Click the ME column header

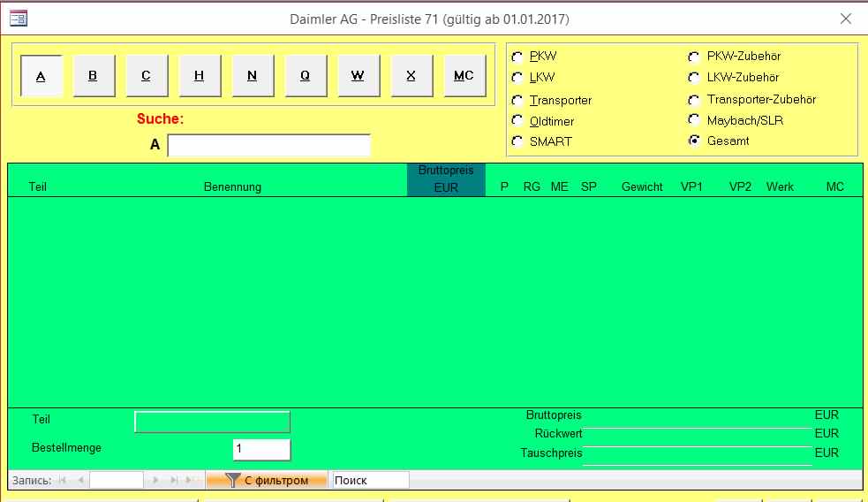559,186
